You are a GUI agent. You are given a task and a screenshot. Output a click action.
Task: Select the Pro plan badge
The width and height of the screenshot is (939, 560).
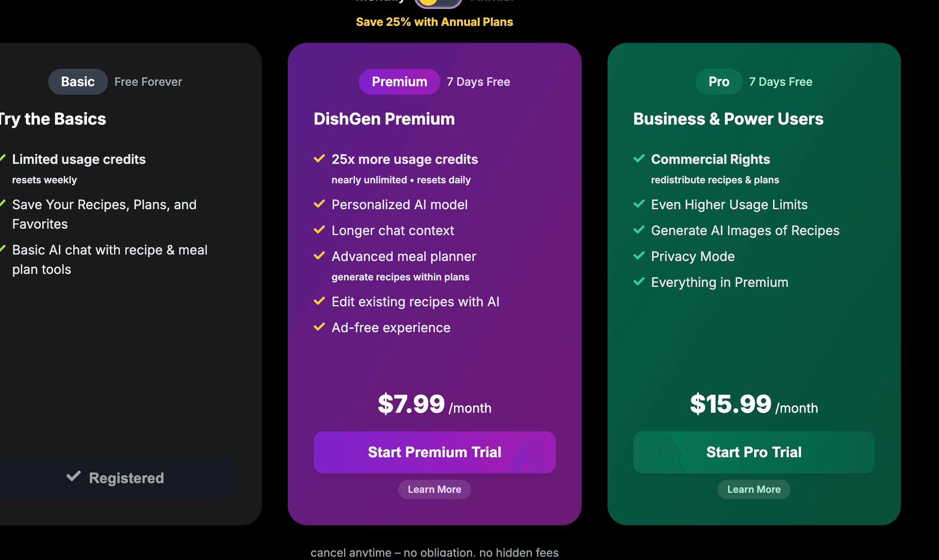coord(719,82)
